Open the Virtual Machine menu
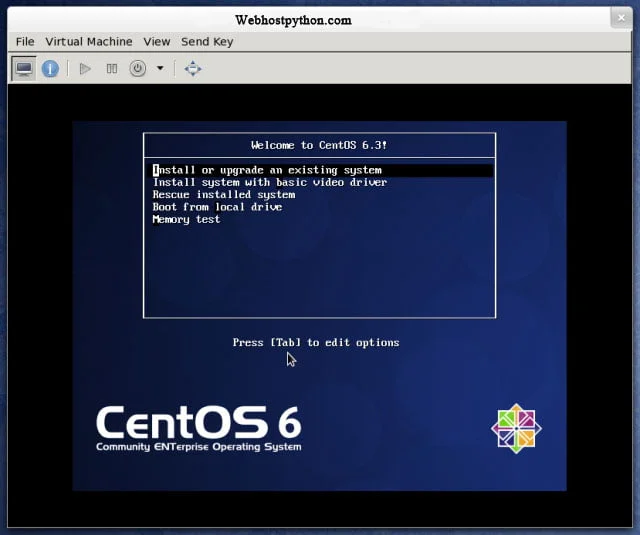The image size is (640, 535). pos(89,42)
